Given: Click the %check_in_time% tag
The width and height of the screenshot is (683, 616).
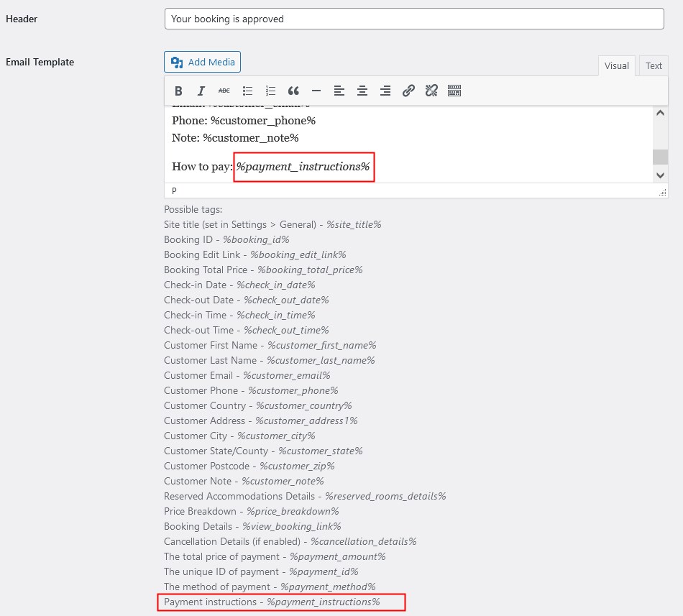Looking at the screenshot, I should [276, 315].
